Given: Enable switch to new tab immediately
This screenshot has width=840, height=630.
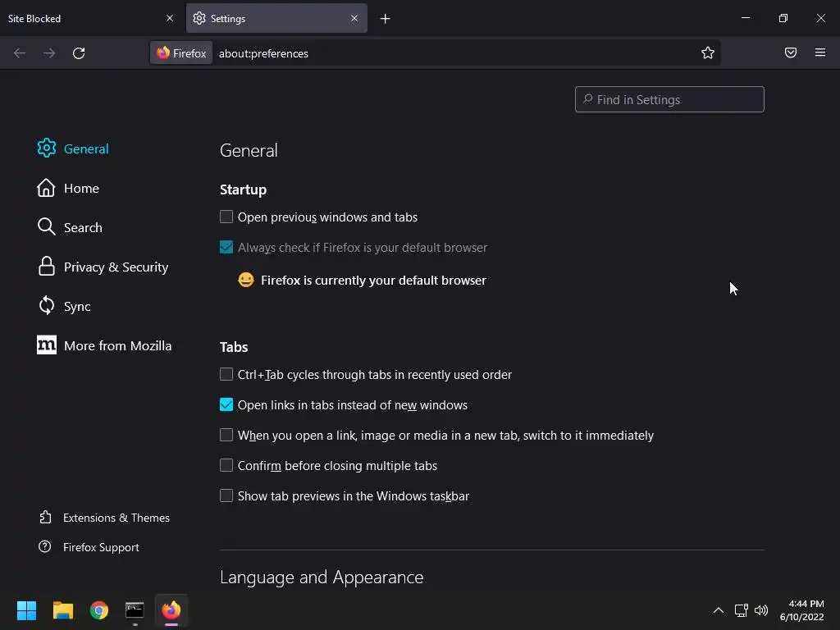Looking at the screenshot, I should point(226,435).
